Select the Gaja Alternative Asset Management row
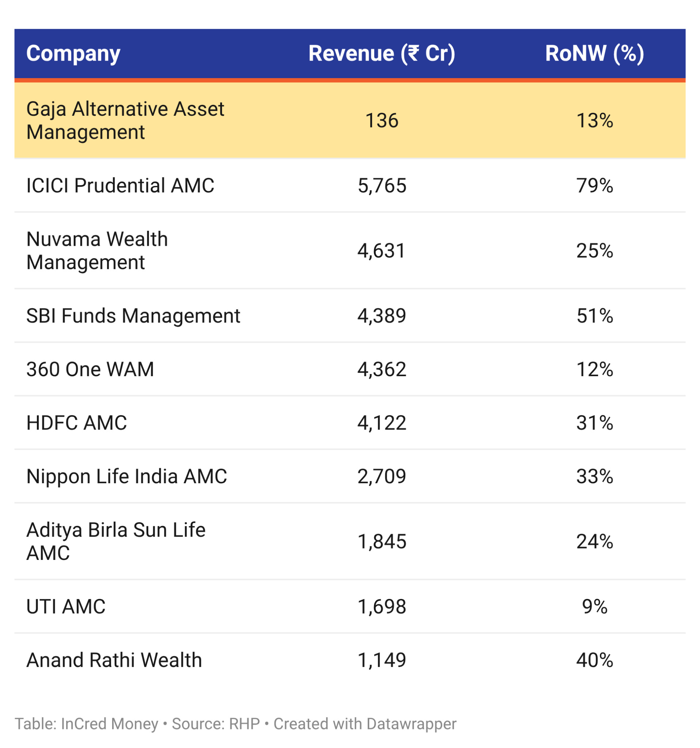 [x=350, y=121]
